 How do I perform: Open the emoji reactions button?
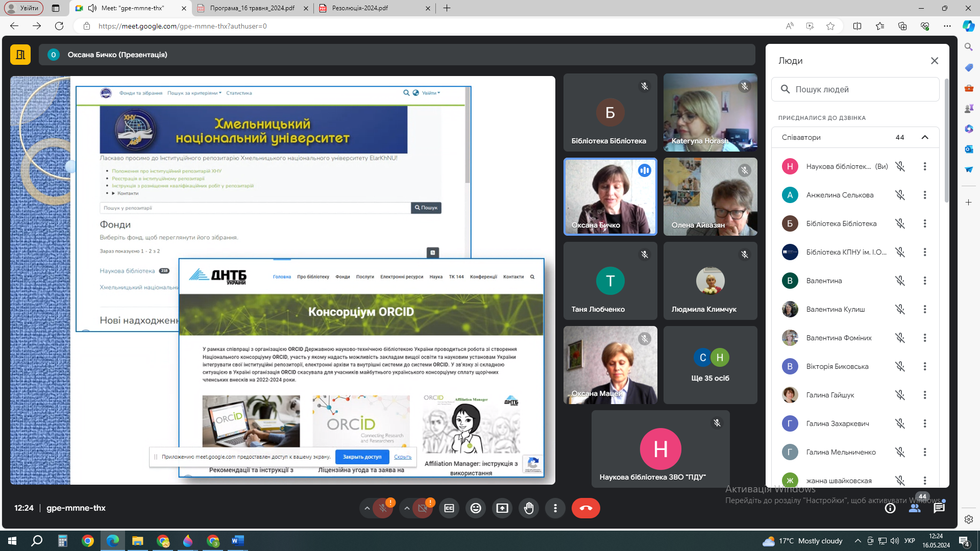click(476, 508)
